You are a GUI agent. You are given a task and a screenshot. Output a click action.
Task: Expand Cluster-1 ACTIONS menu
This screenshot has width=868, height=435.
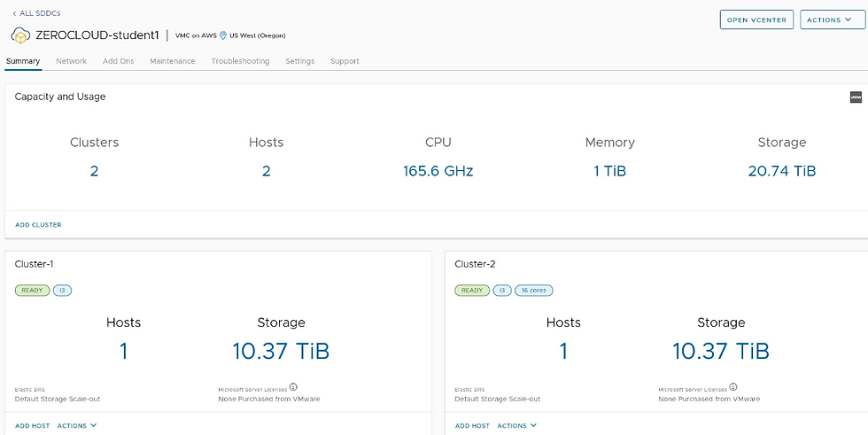click(x=77, y=425)
